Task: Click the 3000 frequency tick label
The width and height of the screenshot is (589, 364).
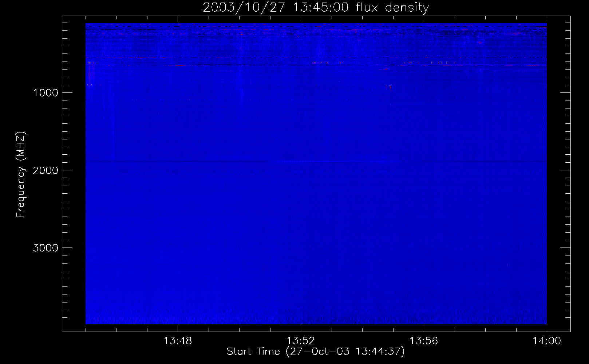Action: coord(45,248)
